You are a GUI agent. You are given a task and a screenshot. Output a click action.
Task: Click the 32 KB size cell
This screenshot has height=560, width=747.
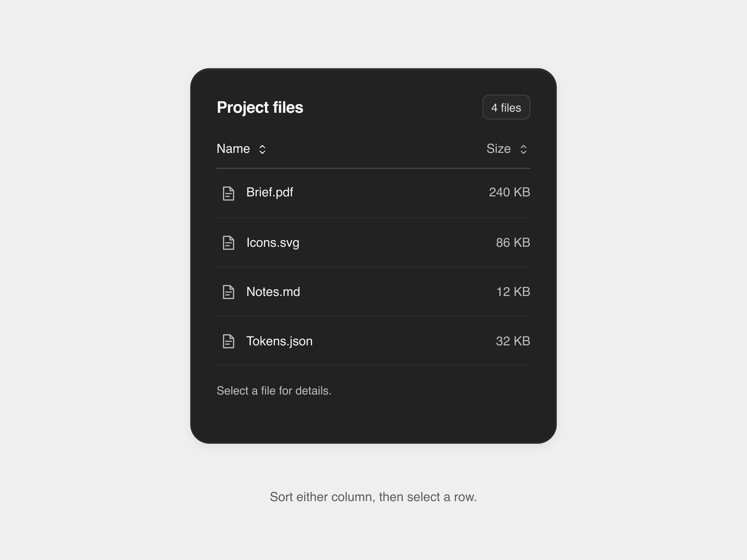(513, 341)
